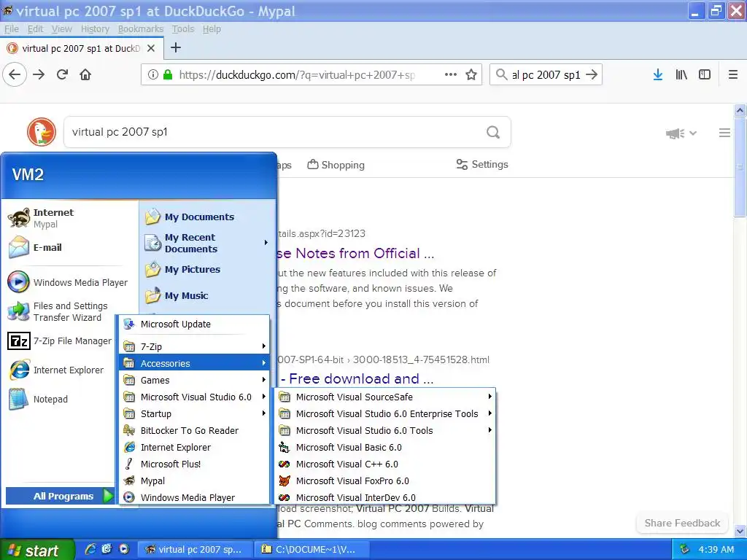Open E-mail from Start menu

[x=35, y=247]
